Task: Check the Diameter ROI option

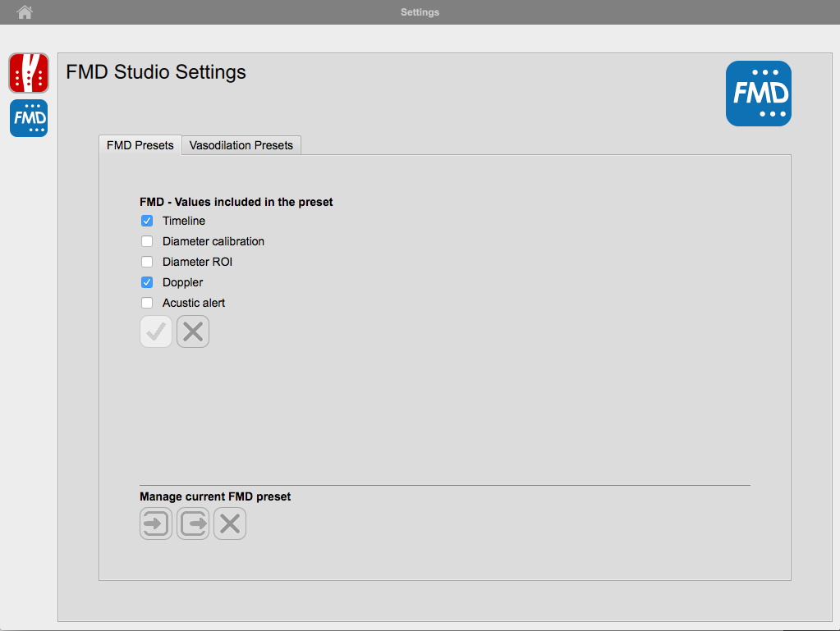Action: point(147,262)
